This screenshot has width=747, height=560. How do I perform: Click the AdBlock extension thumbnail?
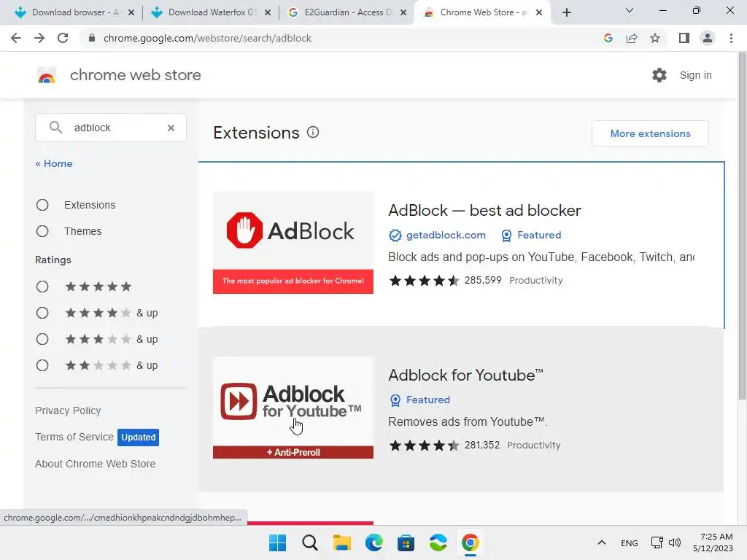293,242
